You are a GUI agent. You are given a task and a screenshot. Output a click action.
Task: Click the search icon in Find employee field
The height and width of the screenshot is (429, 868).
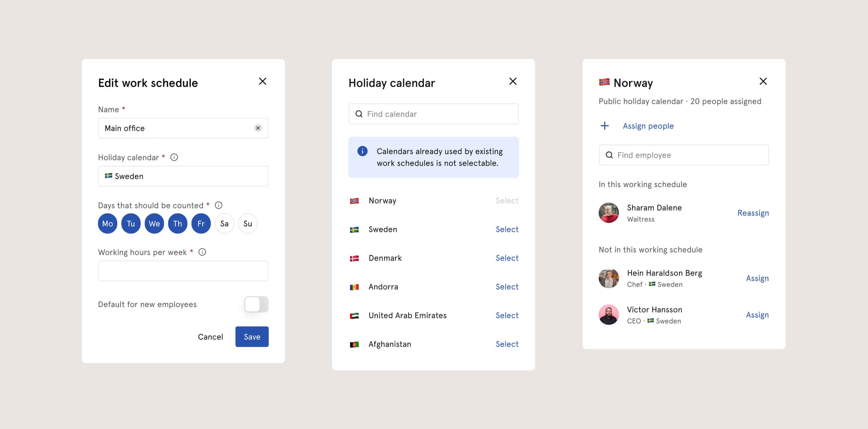(609, 154)
